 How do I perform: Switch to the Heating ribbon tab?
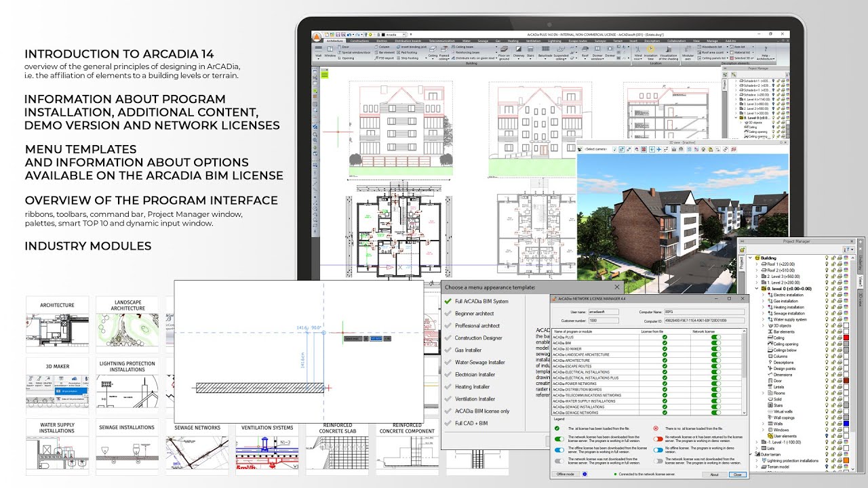tap(513, 41)
